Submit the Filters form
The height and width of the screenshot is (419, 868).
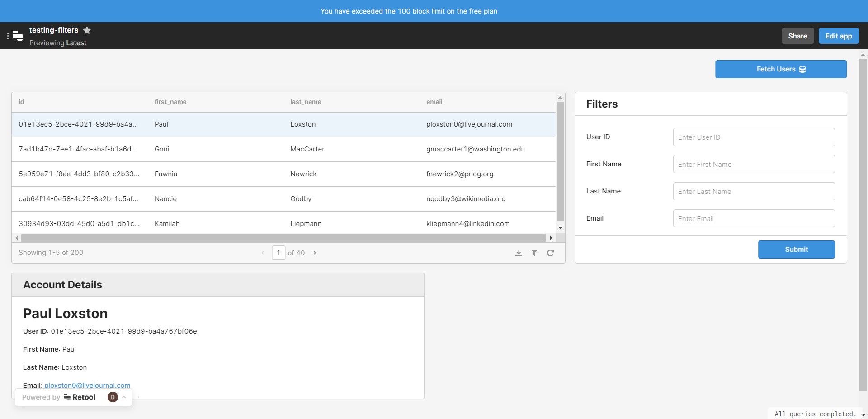pyautogui.click(x=796, y=250)
